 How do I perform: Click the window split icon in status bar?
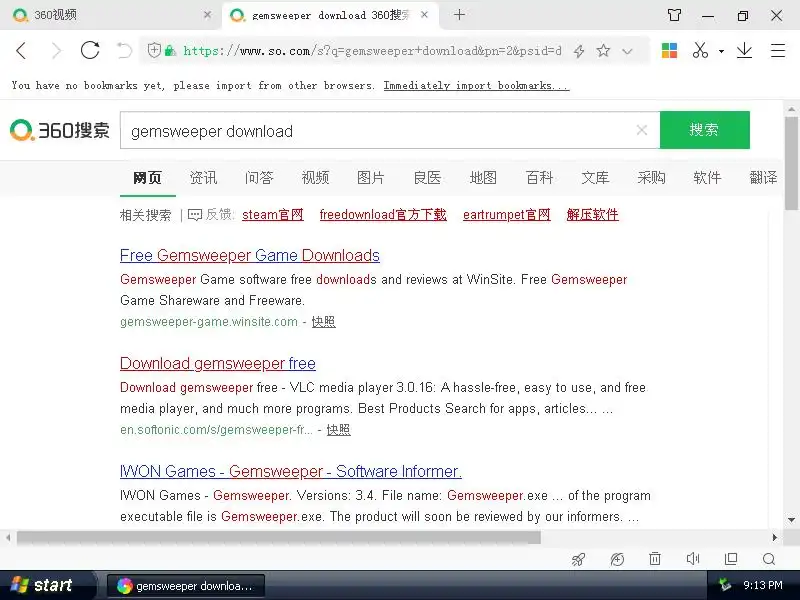click(x=731, y=559)
